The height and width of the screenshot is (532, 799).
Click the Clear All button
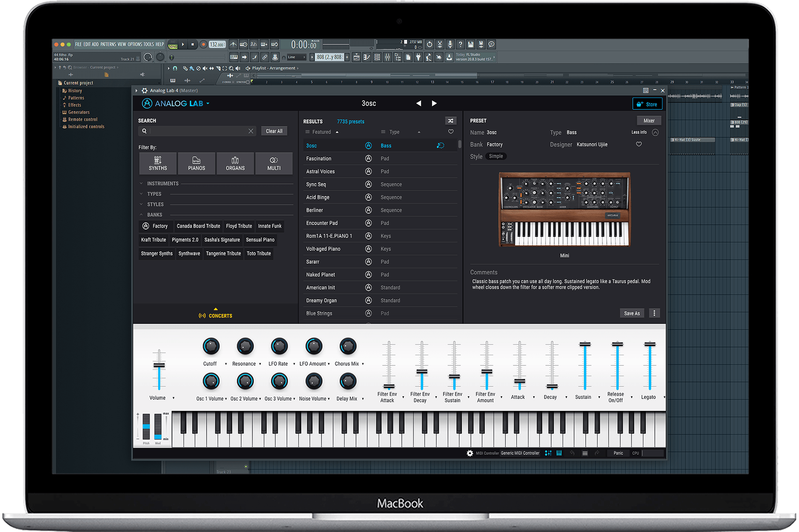(x=274, y=131)
